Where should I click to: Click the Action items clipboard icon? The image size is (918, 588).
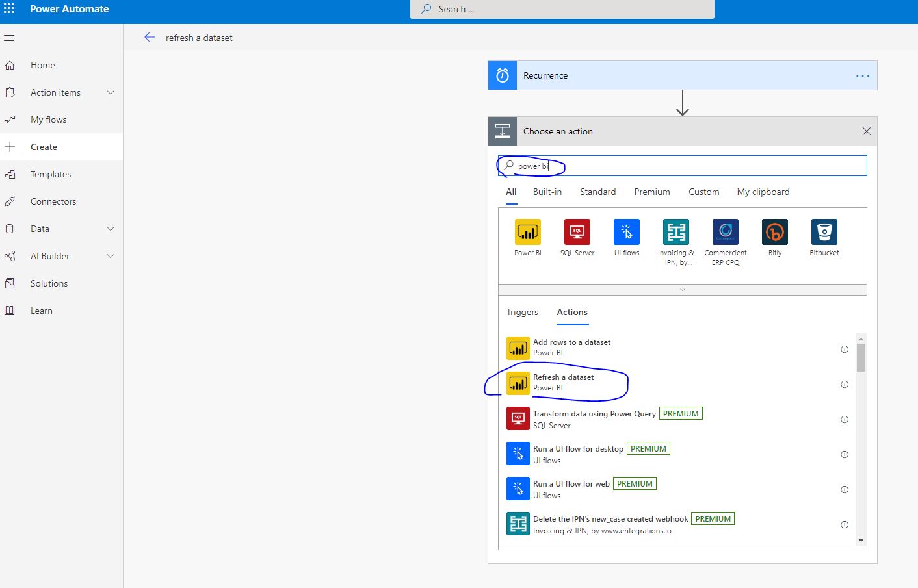click(10, 92)
